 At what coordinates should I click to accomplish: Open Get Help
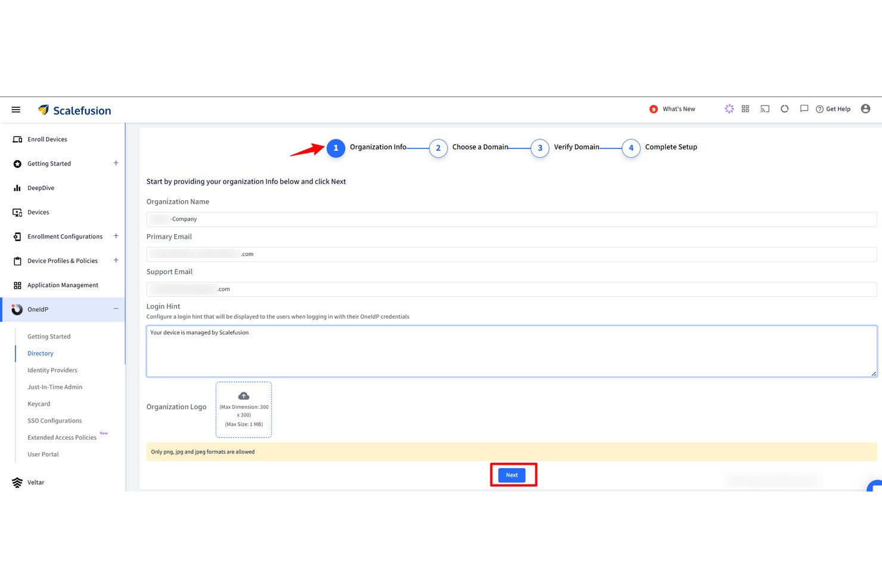833,109
